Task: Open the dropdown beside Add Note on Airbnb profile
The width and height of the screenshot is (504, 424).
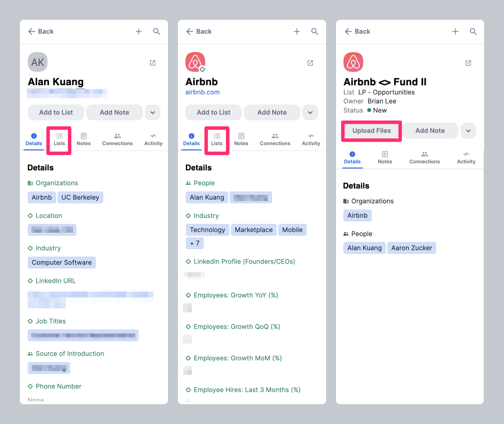Action: tap(310, 112)
